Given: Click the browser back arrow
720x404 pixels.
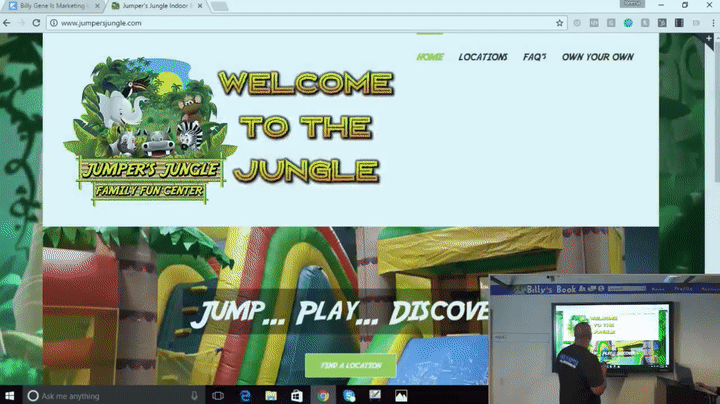Looking at the screenshot, I should [x=9, y=22].
